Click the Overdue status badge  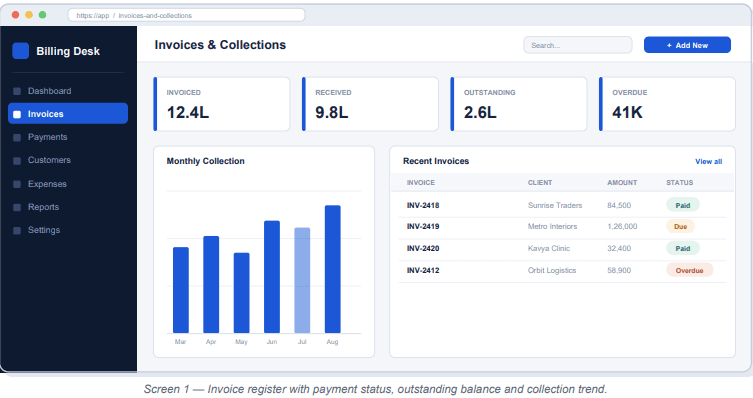[x=689, y=271]
